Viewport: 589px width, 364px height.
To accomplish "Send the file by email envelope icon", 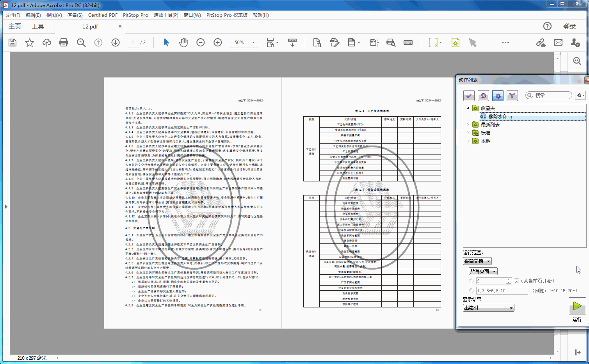I will coord(558,43).
